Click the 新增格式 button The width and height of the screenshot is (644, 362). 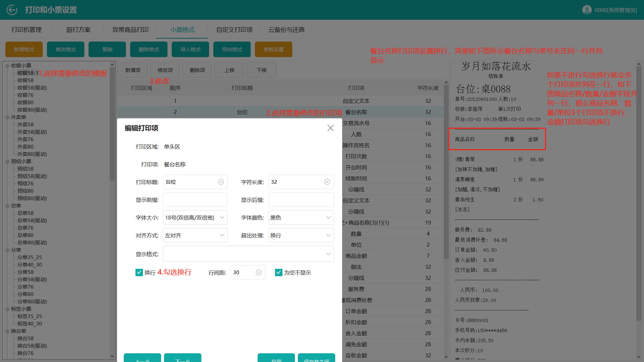(24, 49)
